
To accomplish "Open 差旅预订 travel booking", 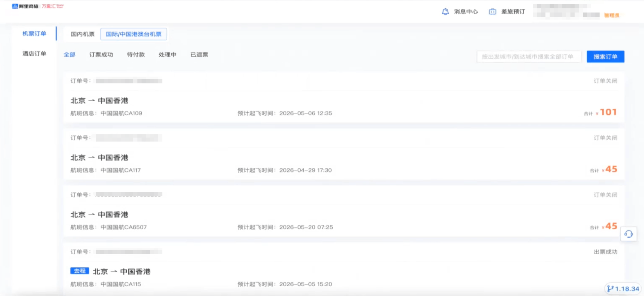I will tap(513, 12).
